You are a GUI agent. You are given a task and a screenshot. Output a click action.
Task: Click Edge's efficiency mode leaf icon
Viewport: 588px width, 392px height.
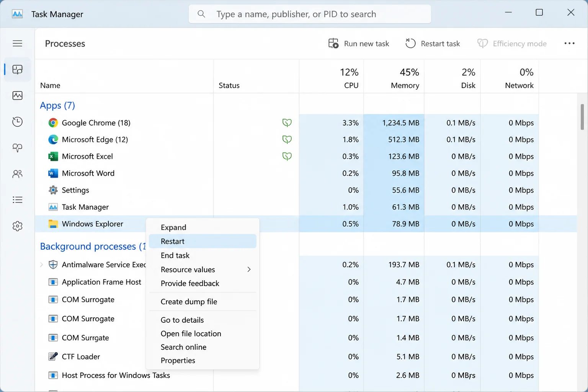pyautogui.click(x=287, y=140)
